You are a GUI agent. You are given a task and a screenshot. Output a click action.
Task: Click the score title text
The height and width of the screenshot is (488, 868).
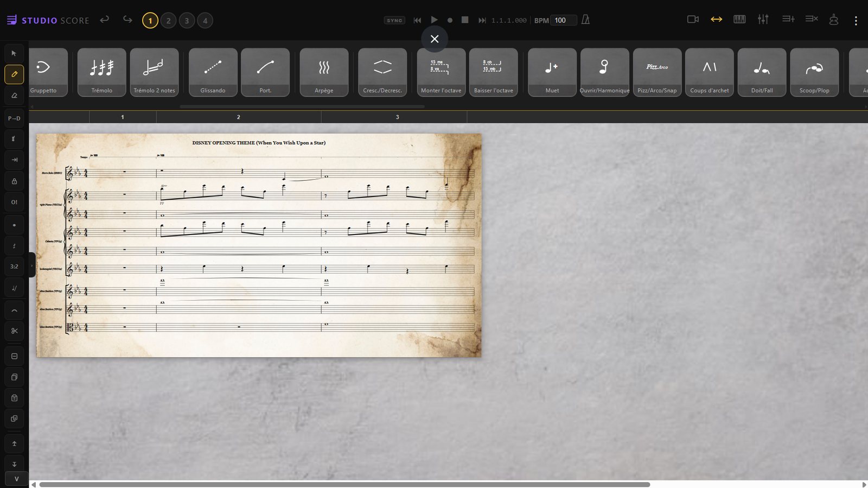259,143
